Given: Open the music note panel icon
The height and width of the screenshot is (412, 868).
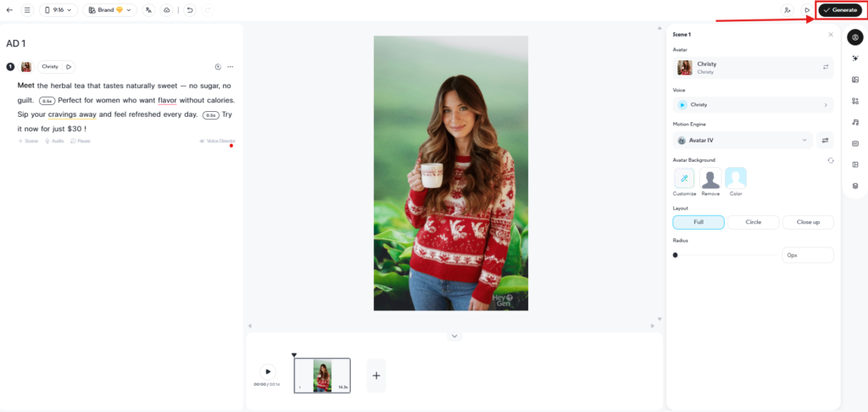Looking at the screenshot, I should [855, 122].
